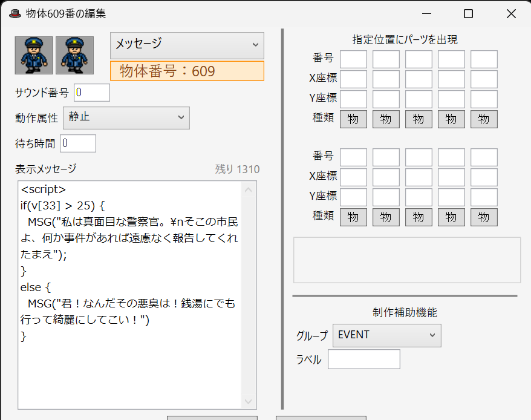Click the last 物 icon in second group
531x420 pixels.
tap(484, 217)
